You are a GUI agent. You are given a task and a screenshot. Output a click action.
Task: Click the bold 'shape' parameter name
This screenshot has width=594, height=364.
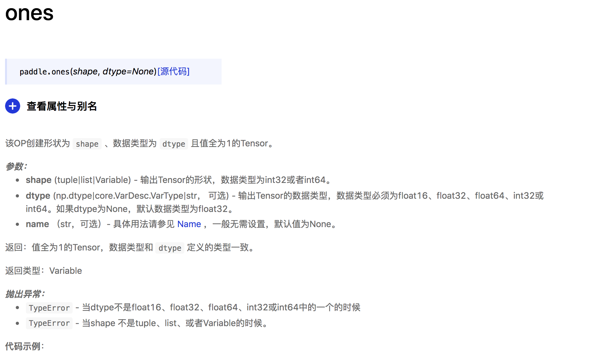coord(39,180)
